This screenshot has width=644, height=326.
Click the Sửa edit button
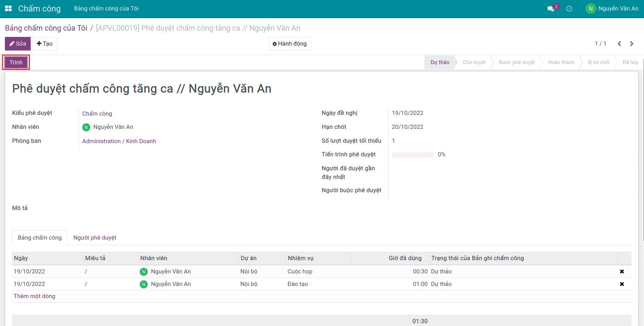pos(18,44)
